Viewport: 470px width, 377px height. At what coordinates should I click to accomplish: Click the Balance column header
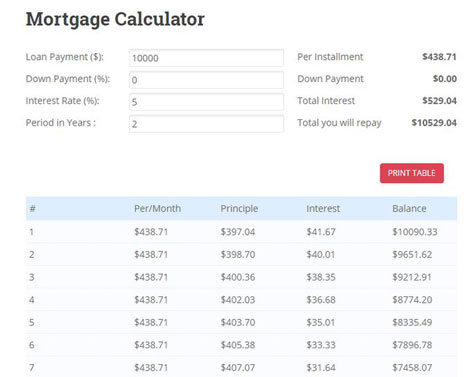tap(409, 209)
